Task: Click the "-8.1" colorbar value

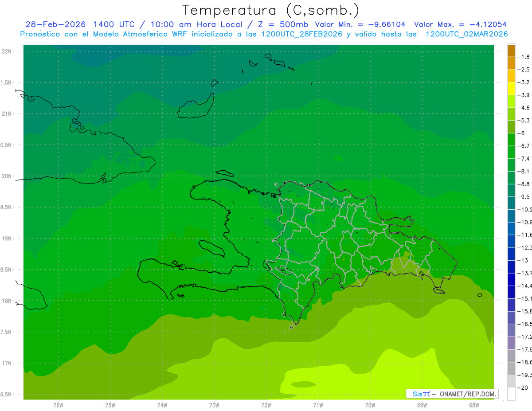Action: [x=524, y=171]
